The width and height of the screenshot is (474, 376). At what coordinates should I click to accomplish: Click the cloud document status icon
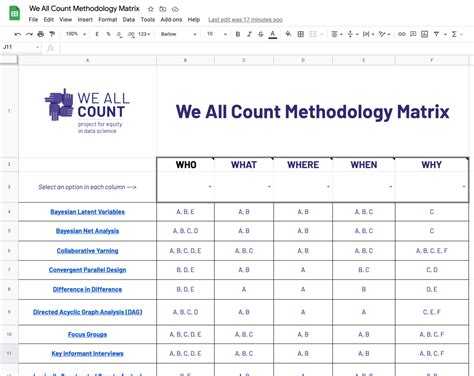click(175, 9)
